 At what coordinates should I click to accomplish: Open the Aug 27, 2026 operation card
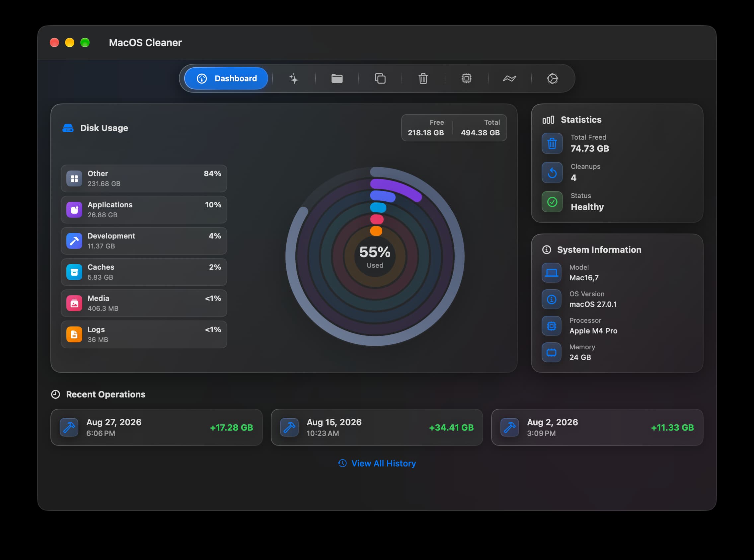tap(156, 427)
